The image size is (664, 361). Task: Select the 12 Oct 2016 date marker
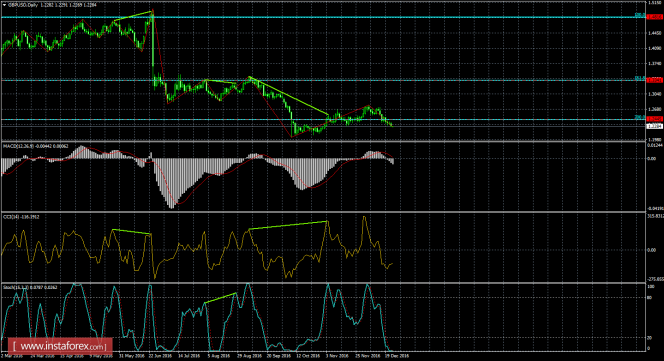(308, 356)
